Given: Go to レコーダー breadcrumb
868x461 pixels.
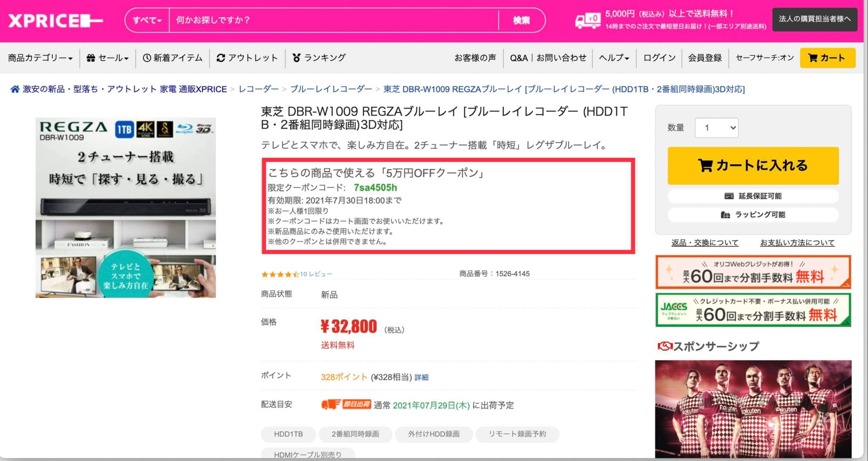Looking at the screenshot, I should [x=259, y=89].
